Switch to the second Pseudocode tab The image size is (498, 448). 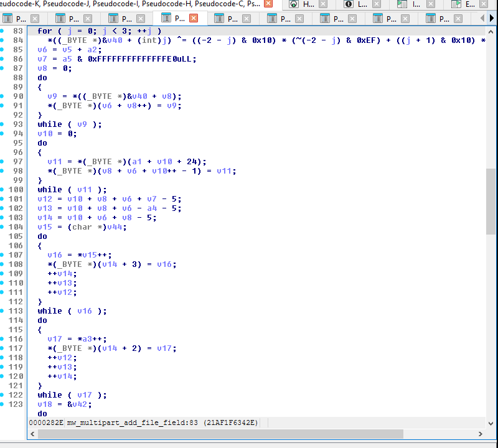click(58, 18)
